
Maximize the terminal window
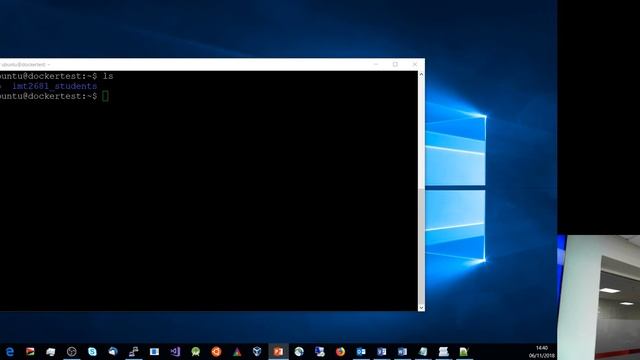pyautogui.click(x=395, y=64)
